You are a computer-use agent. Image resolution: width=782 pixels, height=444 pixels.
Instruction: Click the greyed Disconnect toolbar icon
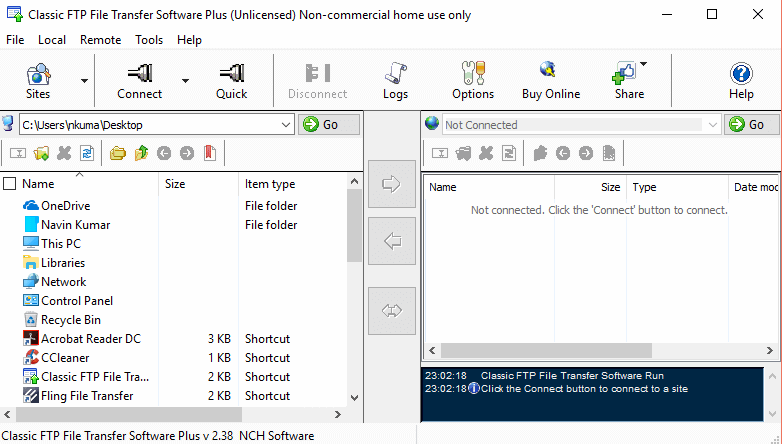click(318, 73)
